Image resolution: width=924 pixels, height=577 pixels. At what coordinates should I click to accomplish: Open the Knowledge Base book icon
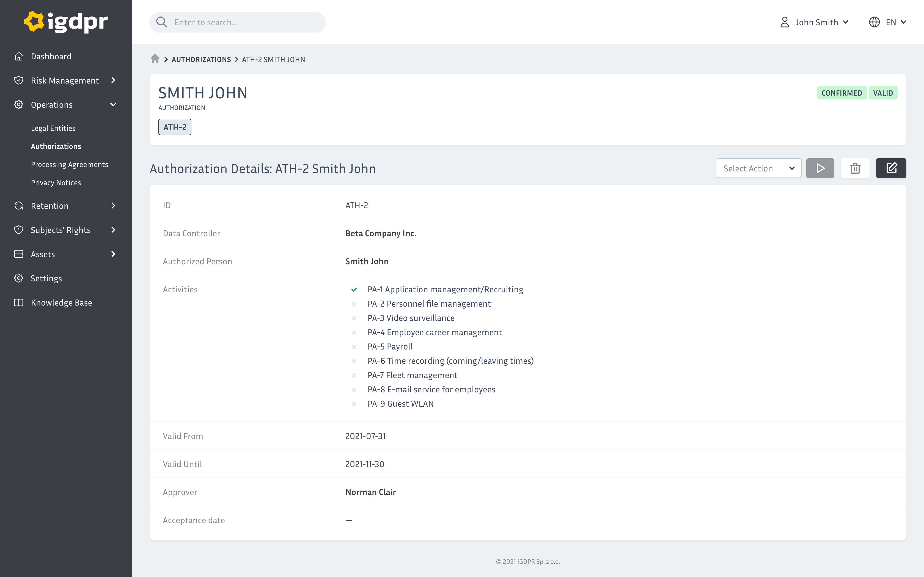coord(19,302)
